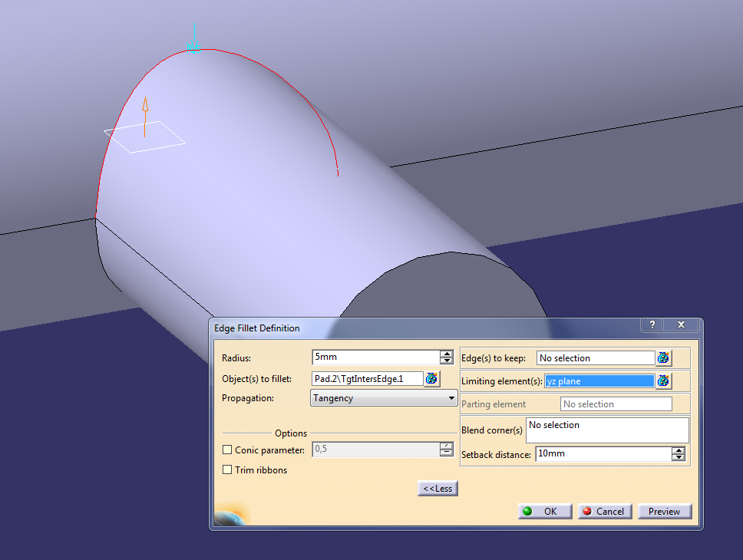
Task: Click the Limiting element(s) field showing yz plane
Action: [599, 381]
